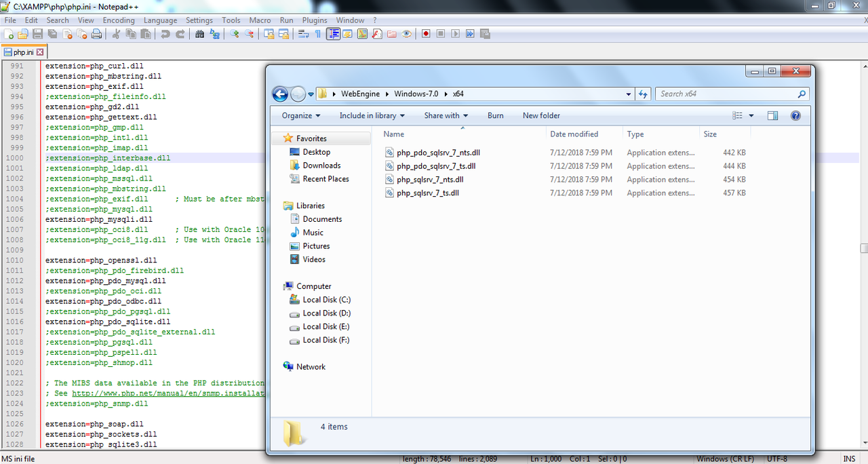Toggle INS mode in status bar

849,459
